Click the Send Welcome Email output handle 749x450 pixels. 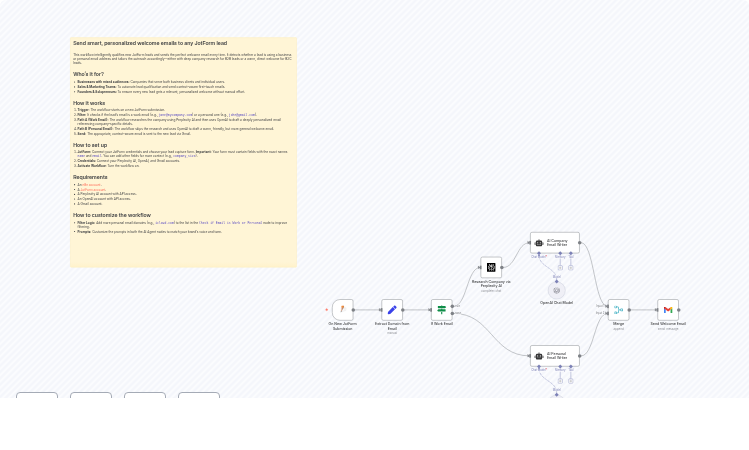click(681, 310)
